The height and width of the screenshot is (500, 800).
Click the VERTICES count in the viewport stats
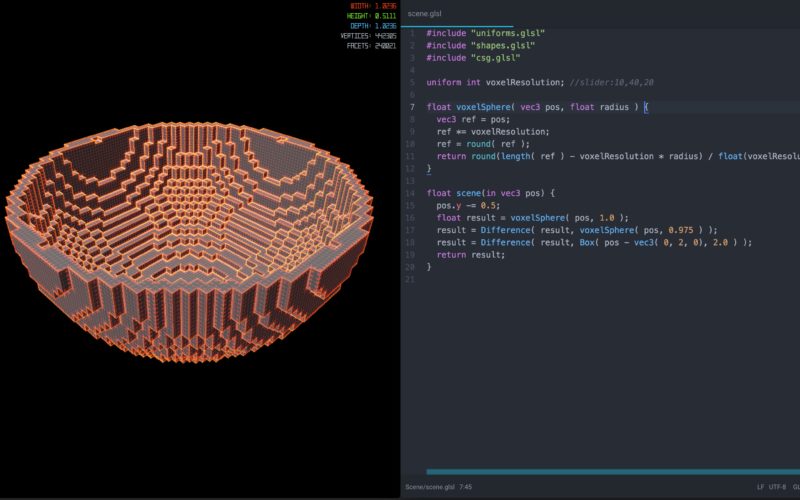[368, 36]
